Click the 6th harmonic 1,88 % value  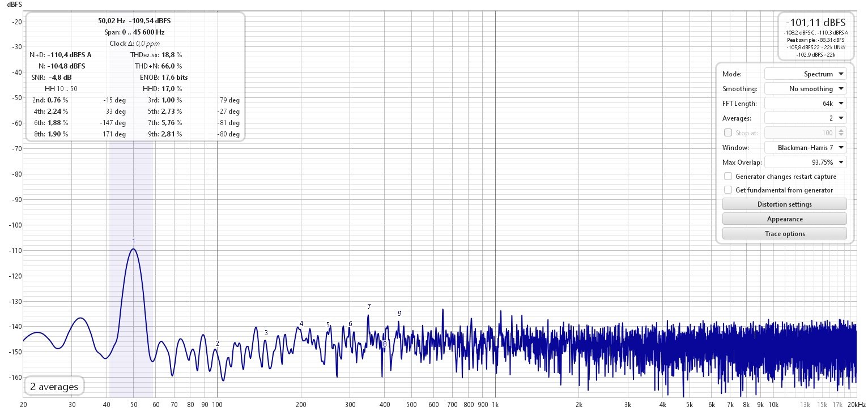[57, 123]
